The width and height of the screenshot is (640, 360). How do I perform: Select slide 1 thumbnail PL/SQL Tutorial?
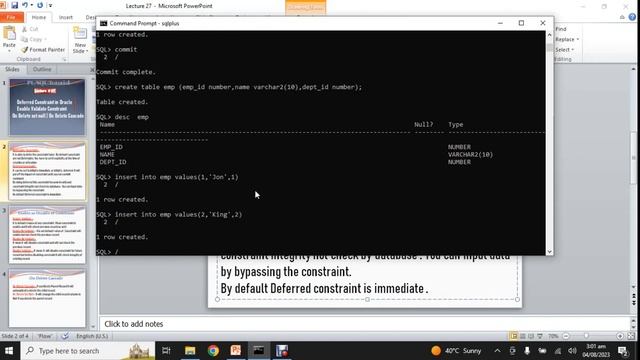click(x=47, y=107)
